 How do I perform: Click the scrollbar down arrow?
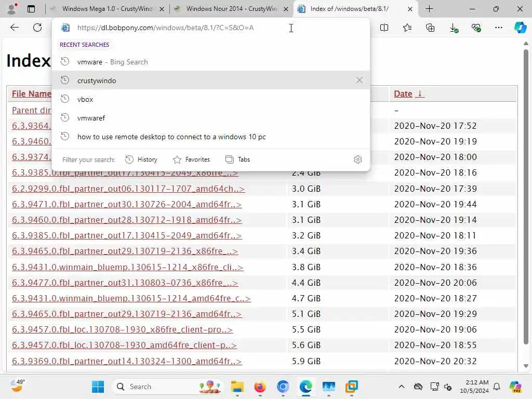coord(526,366)
